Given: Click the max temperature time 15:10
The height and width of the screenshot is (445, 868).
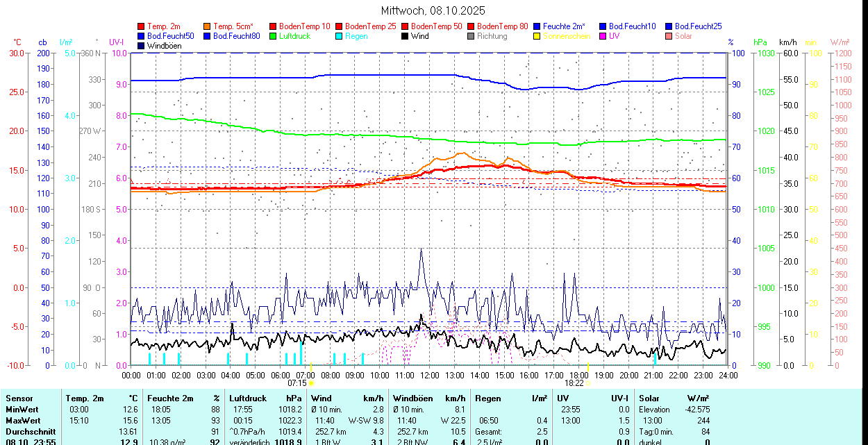Looking at the screenshot, I should (x=78, y=421).
